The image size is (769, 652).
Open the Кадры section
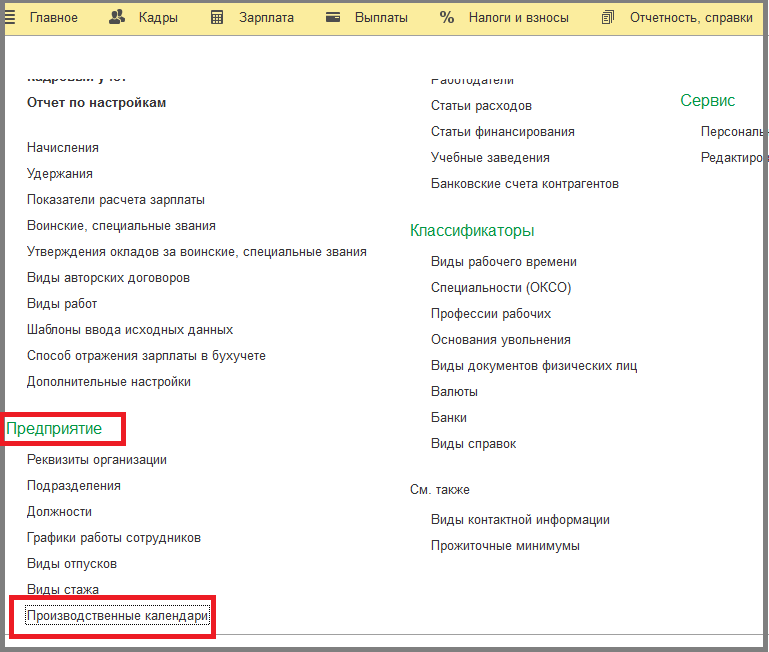158,18
